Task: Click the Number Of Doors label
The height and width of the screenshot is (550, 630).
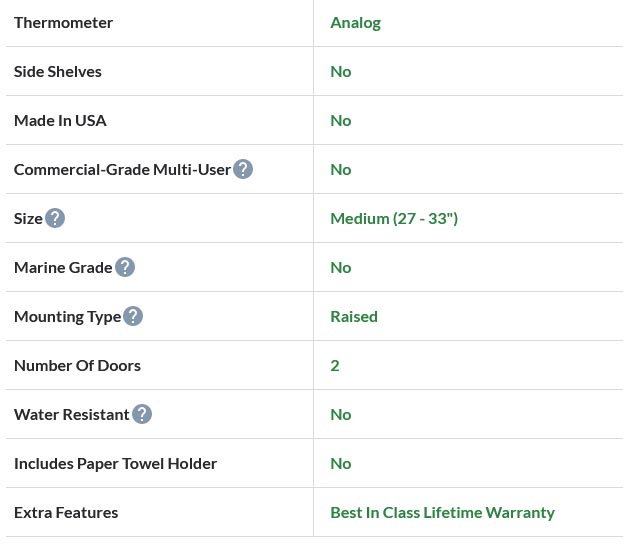Action: (77, 365)
